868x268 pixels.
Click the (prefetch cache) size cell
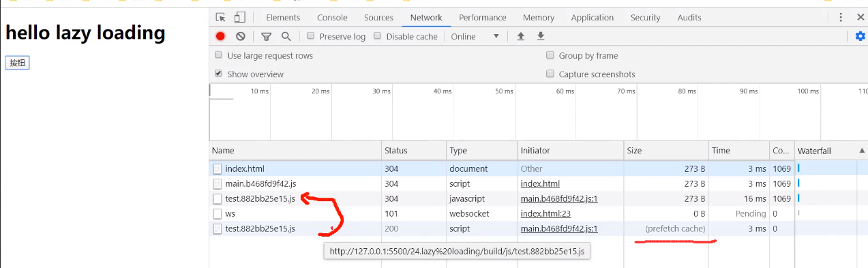[675, 228]
